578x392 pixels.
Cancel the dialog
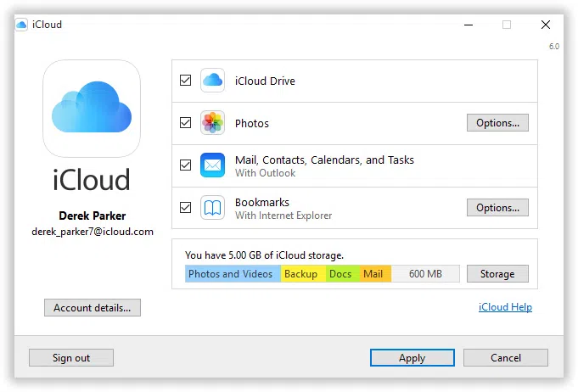505,358
